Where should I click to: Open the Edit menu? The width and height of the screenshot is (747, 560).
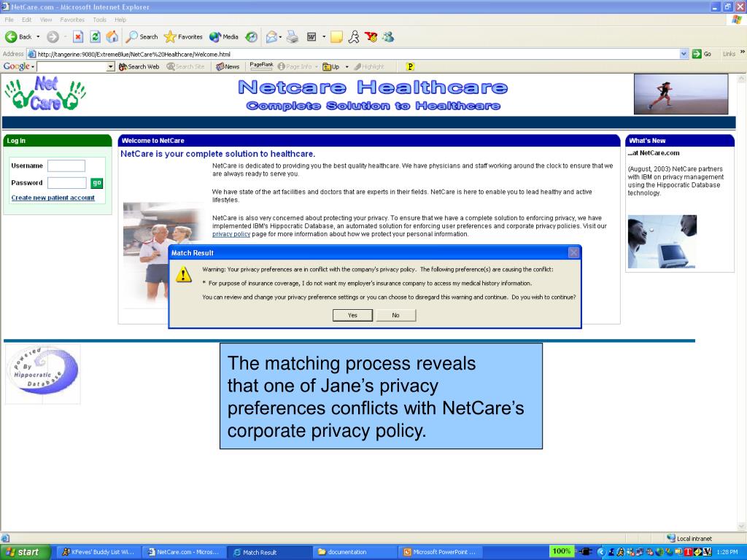(x=27, y=20)
